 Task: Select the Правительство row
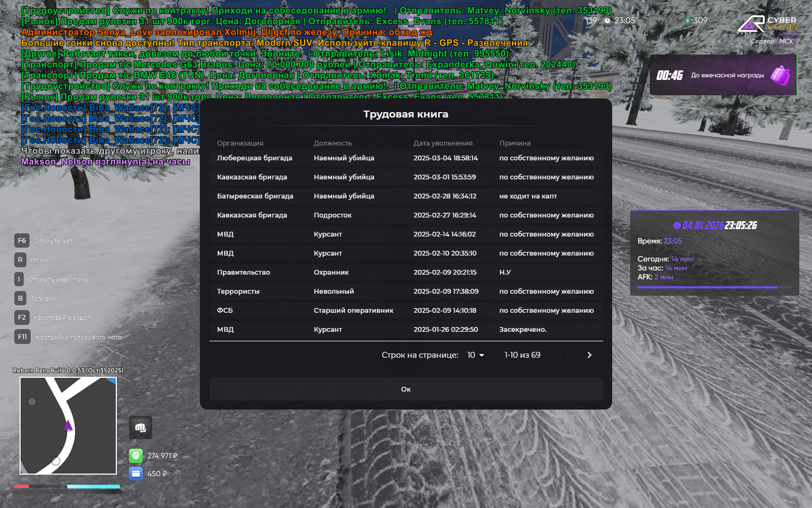coord(406,273)
